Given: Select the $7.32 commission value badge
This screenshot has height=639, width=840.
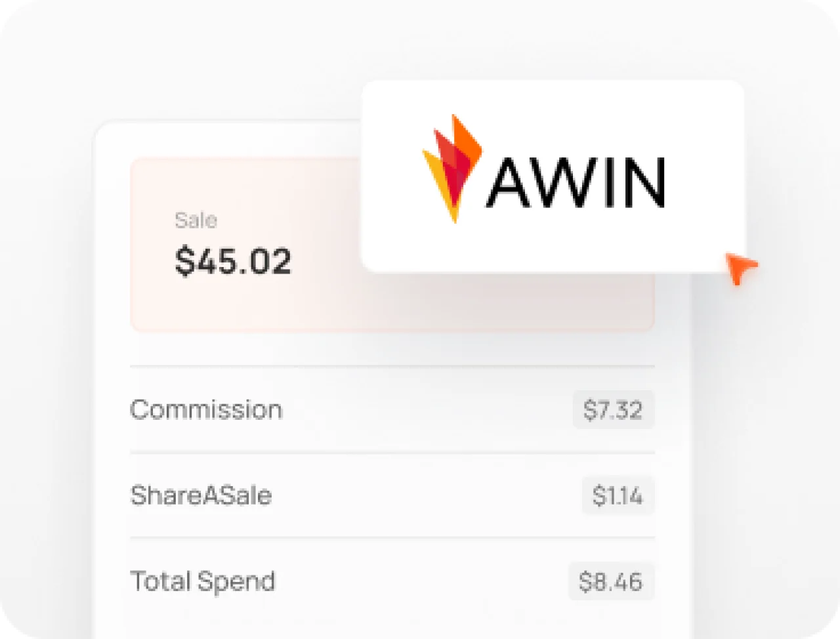Looking at the screenshot, I should click(613, 410).
